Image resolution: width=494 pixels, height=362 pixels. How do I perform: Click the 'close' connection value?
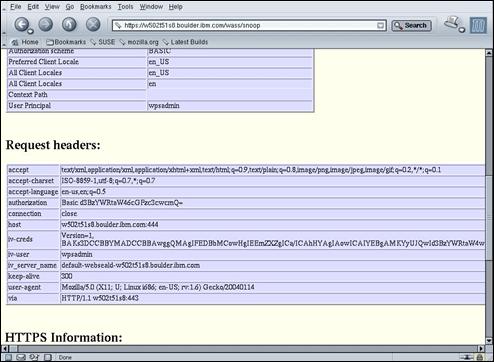coord(69,214)
